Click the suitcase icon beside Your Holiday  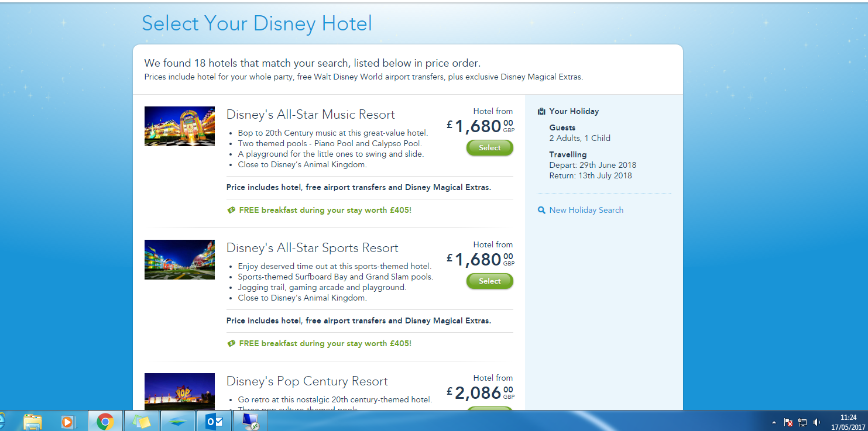[x=541, y=111]
